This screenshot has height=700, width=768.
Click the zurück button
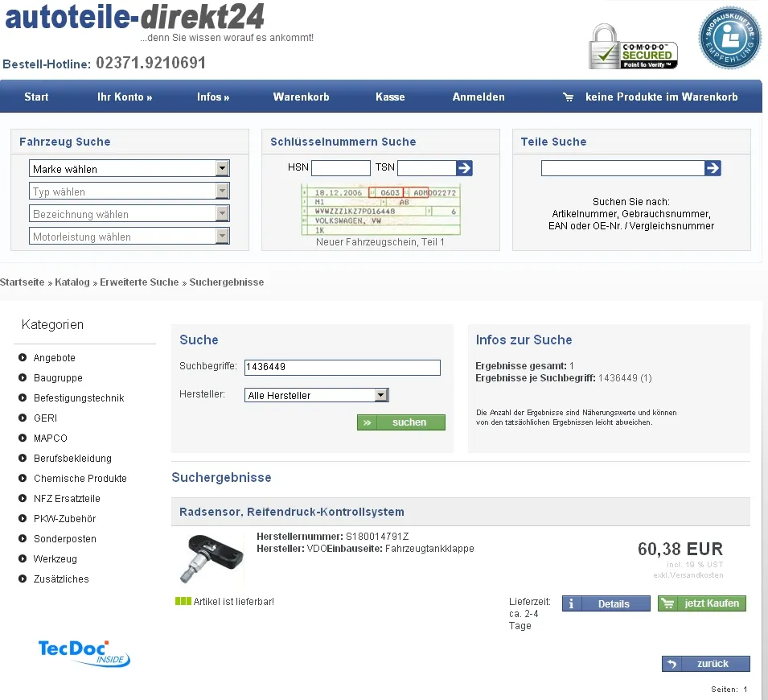click(705, 664)
